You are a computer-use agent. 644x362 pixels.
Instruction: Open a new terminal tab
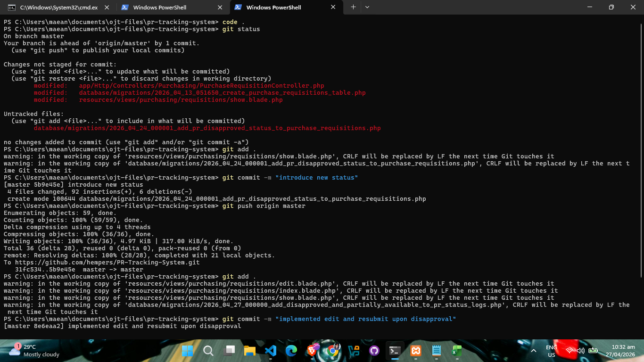pyautogui.click(x=353, y=8)
